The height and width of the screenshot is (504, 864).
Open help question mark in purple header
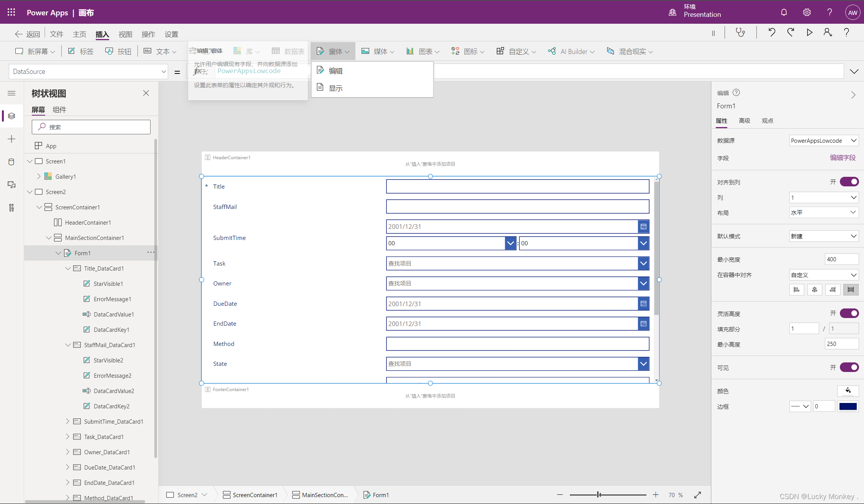(830, 12)
